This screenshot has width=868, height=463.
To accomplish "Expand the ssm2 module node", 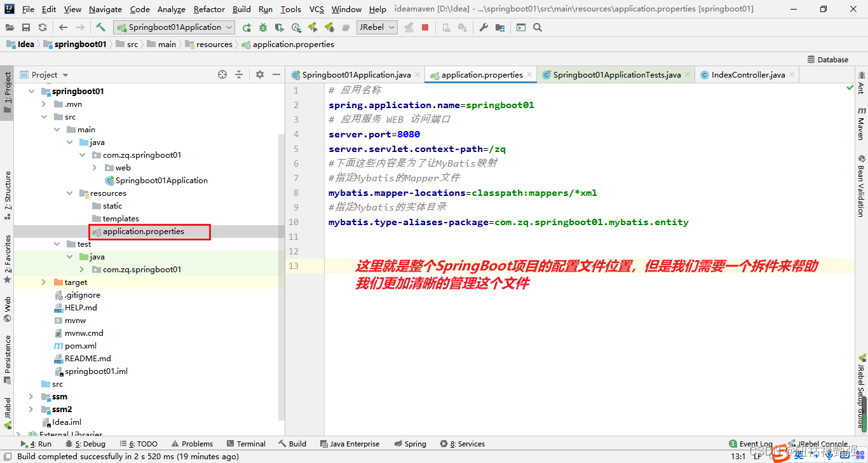I will point(31,410).
